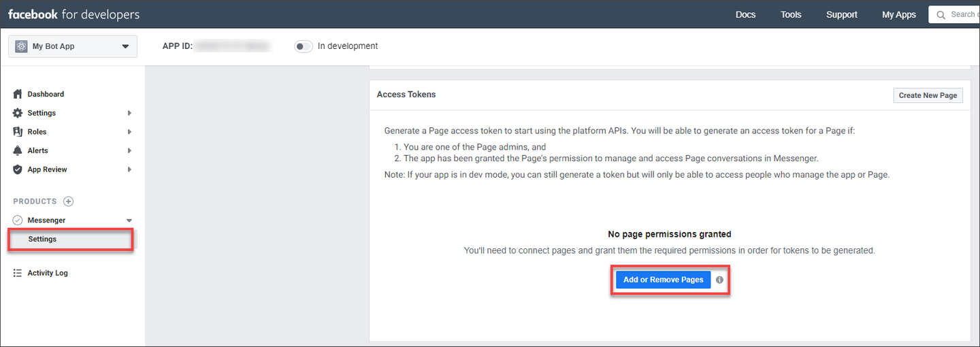Open Messenger product in the sidebar
This screenshot has height=347, width=980.
pos(46,220)
